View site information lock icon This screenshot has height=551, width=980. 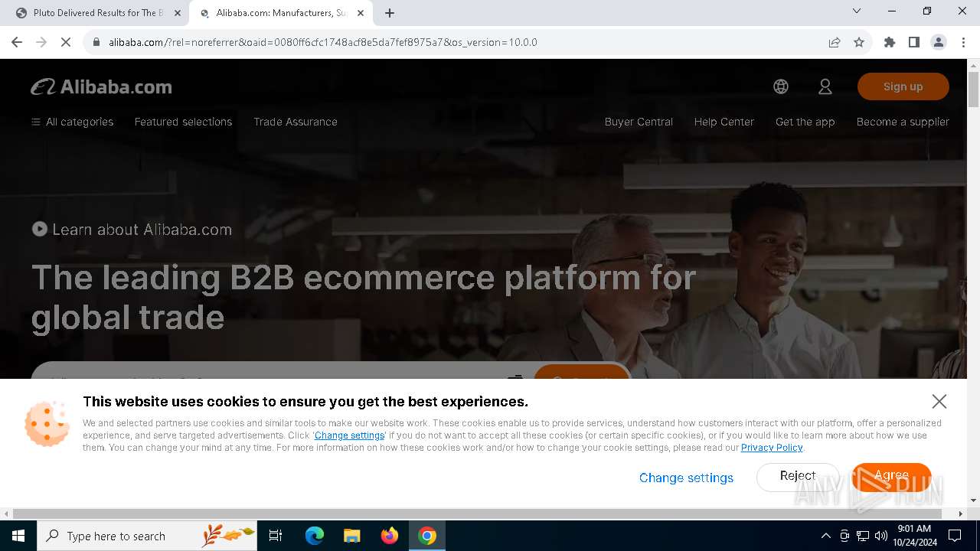tap(96, 42)
